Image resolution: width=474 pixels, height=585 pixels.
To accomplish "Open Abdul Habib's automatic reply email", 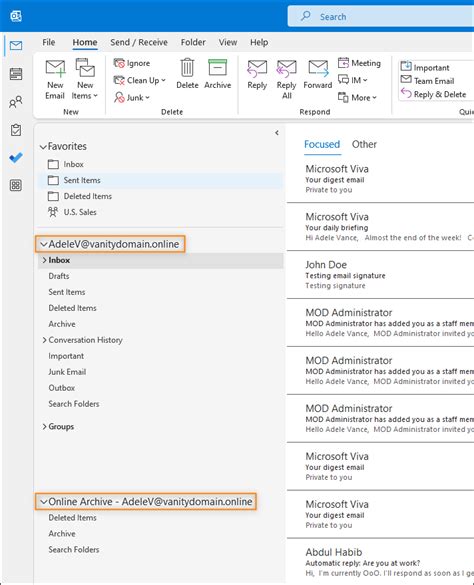I will (380, 562).
